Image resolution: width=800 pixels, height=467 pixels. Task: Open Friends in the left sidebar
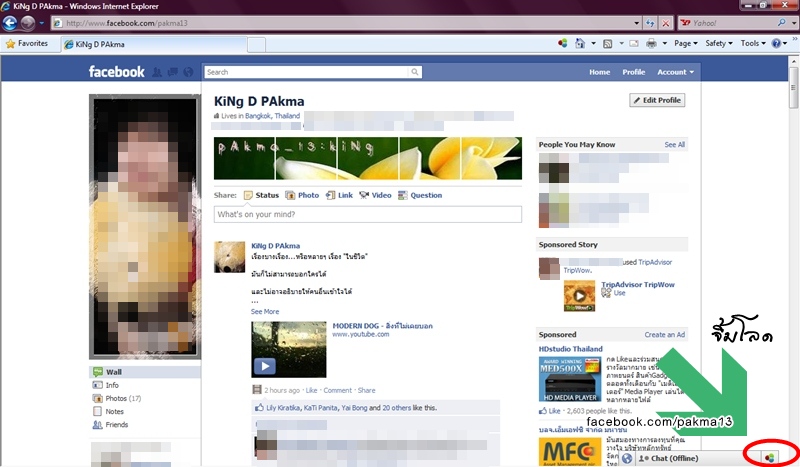(116, 425)
